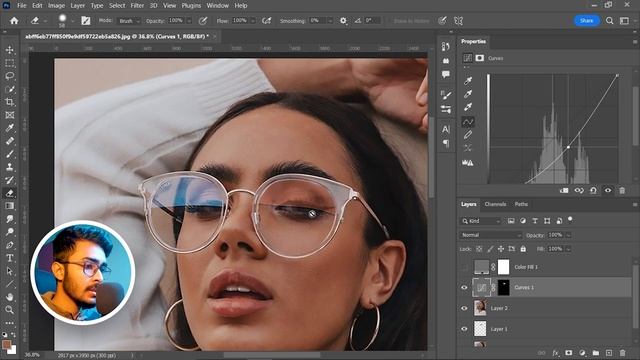Show the Color Fill 1 layer
Screen dimensions: 640x360
point(464,267)
